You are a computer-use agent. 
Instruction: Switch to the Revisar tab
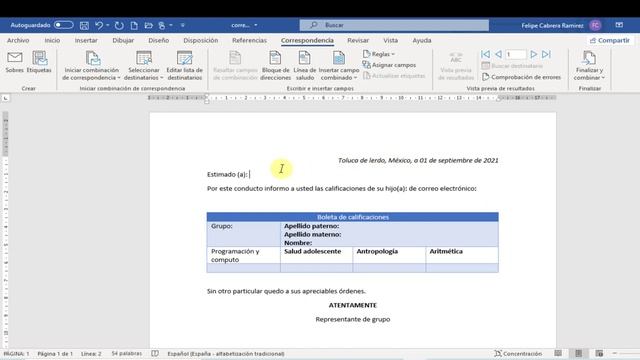358,40
